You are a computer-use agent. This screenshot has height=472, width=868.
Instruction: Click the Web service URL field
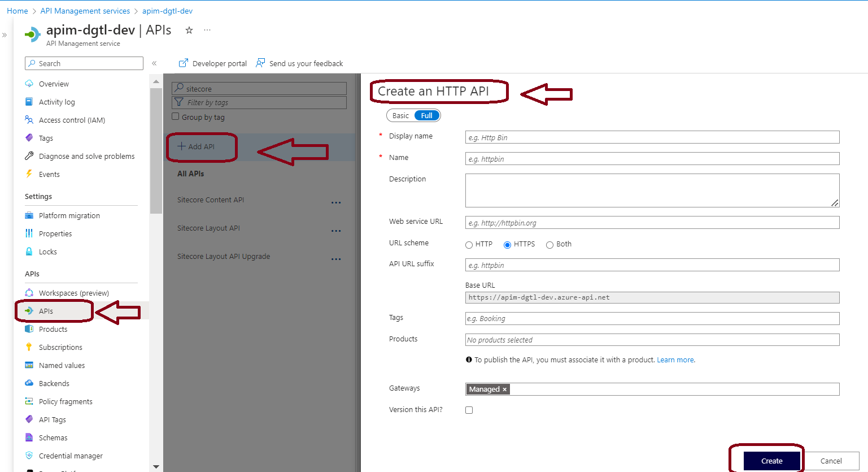tap(652, 223)
